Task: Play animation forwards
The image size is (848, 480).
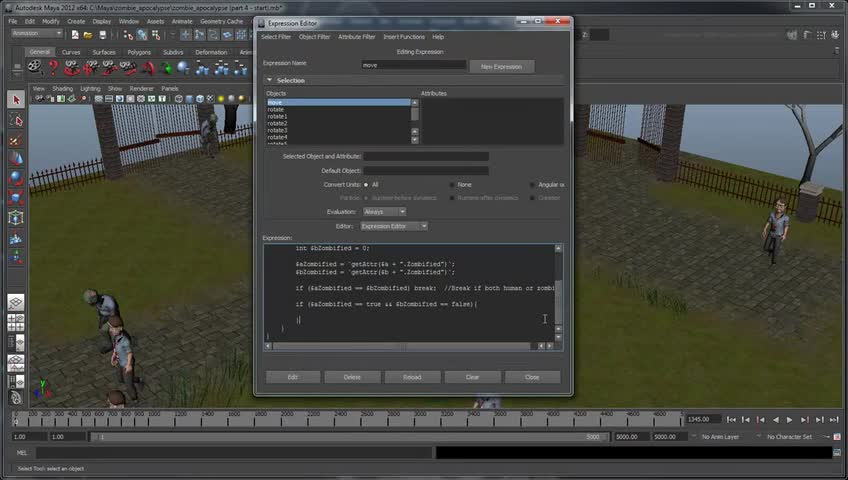Action: [x=790, y=419]
